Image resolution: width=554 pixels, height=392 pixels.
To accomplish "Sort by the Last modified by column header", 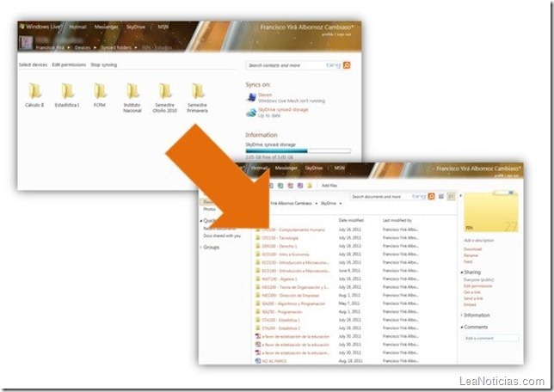I will (397, 220).
